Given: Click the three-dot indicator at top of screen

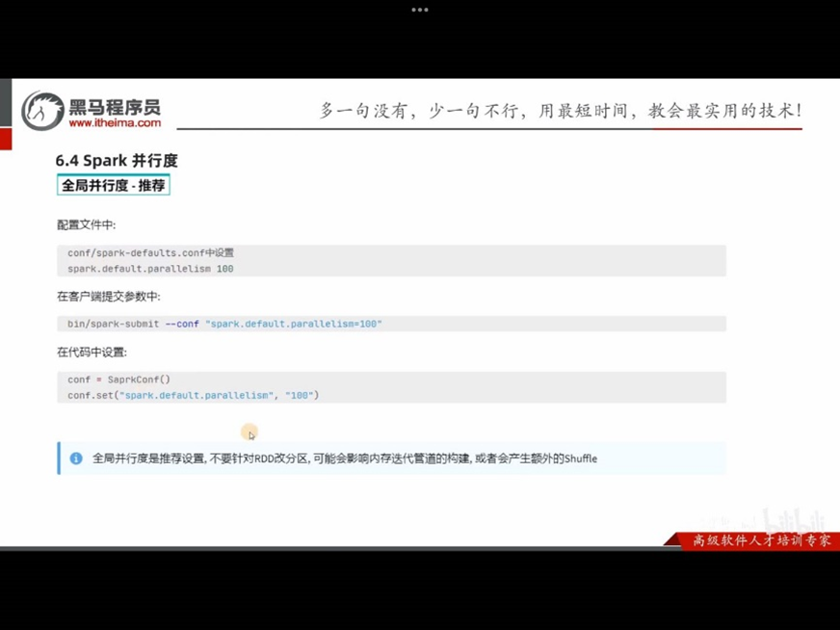Looking at the screenshot, I should click(x=420, y=10).
